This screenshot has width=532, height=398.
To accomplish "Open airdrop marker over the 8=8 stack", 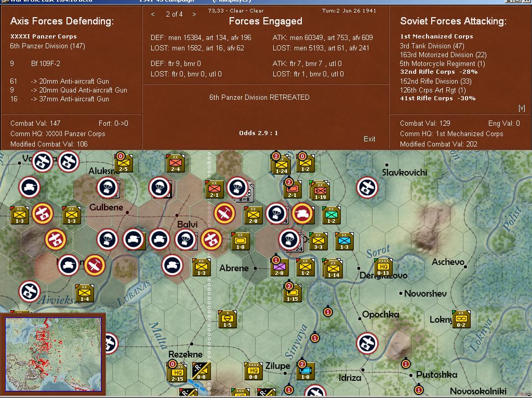I will coord(237,188).
